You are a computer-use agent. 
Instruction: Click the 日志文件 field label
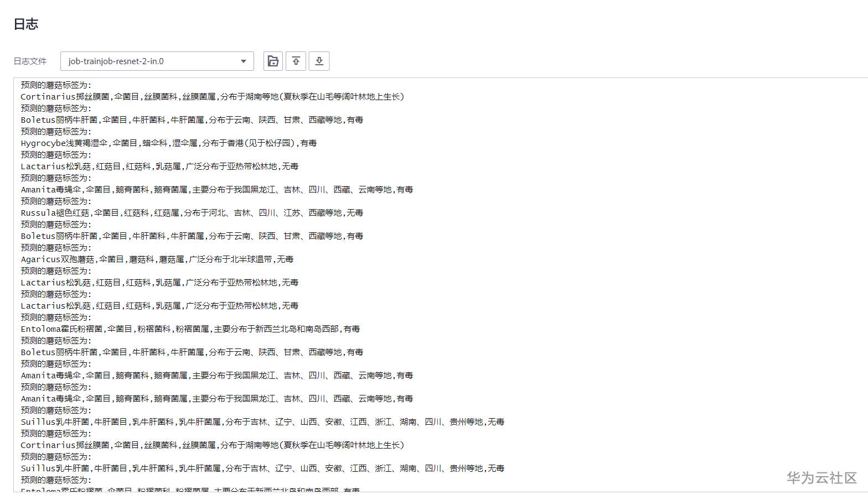(x=30, y=61)
